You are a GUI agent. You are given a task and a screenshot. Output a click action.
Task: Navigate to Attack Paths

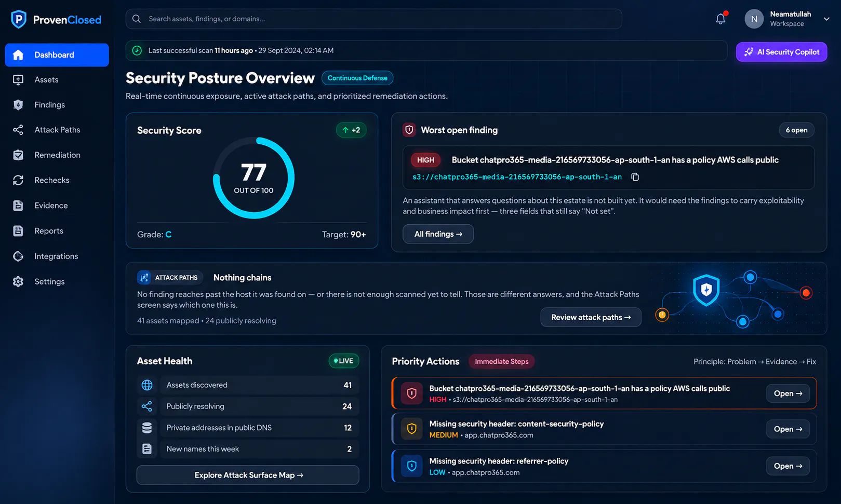click(x=57, y=130)
